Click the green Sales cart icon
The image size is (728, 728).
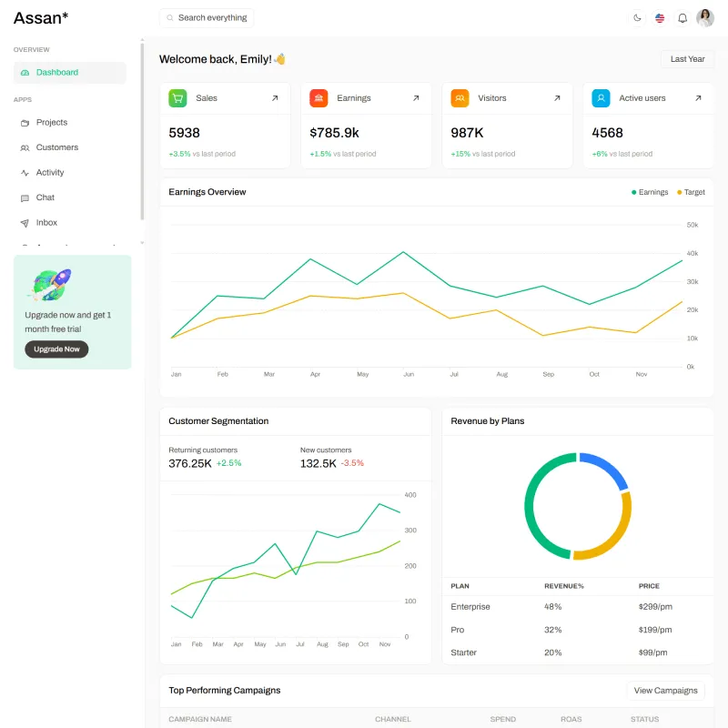177,98
